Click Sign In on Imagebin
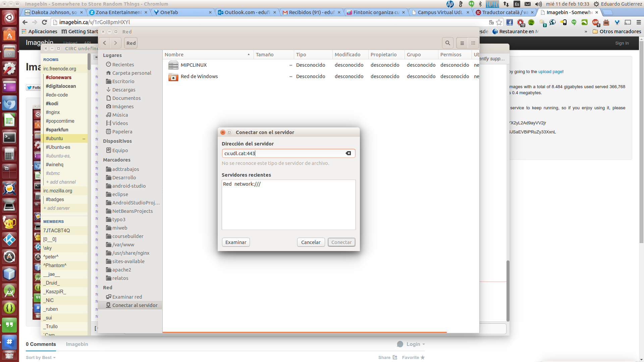This screenshot has width=644, height=362. coord(622,43)
